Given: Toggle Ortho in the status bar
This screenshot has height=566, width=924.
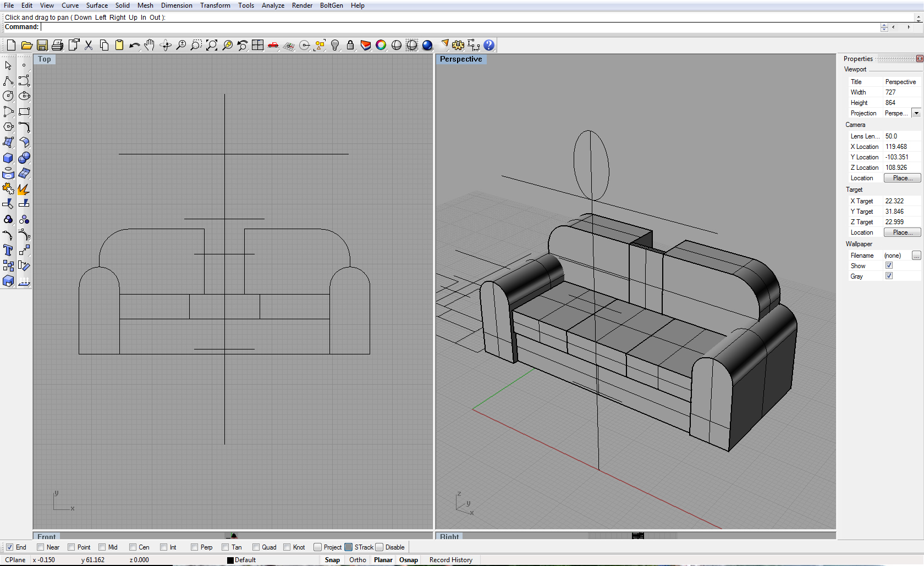Looking at the screenshot, I should pos(358,560).
